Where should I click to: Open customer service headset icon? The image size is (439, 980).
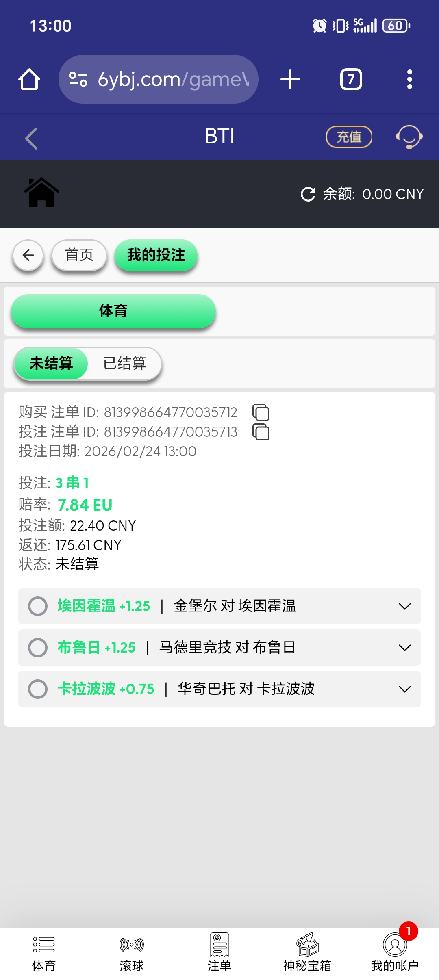(x=409, y=137)
